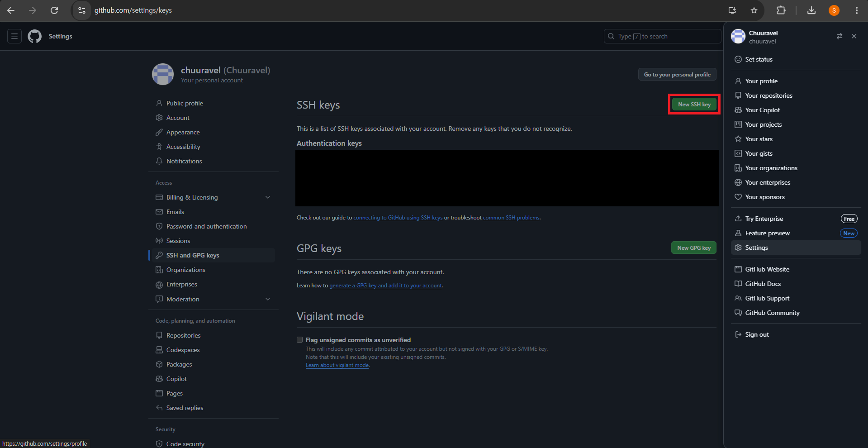
Task: Go to your personal profile button
Action: (x=677, y=75)
